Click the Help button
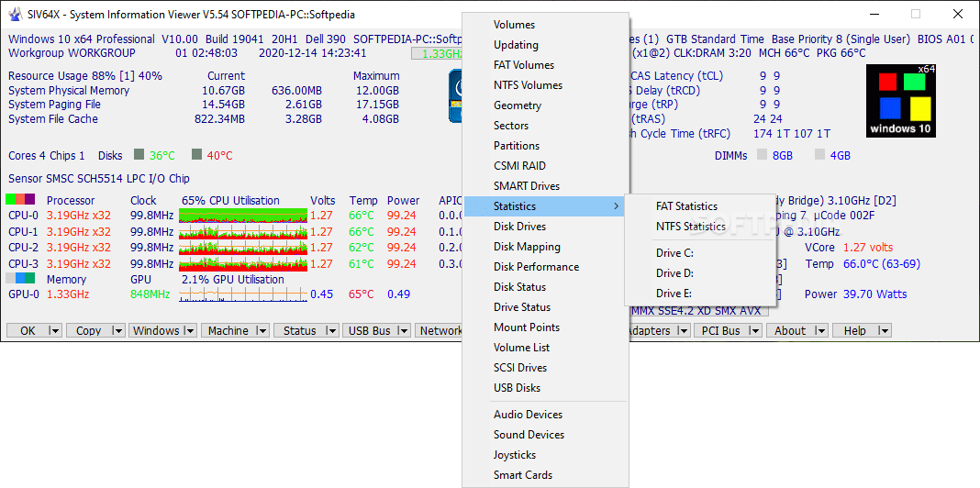980x488 pixels. click(854, 331)
